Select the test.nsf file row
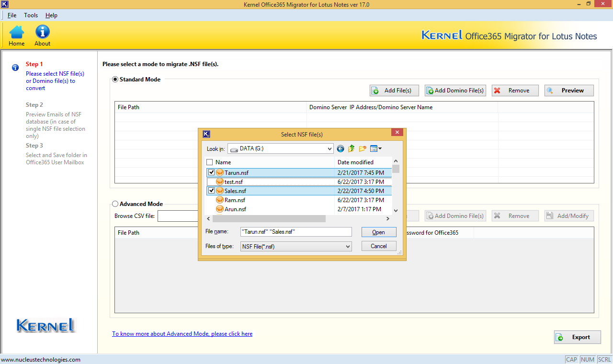Screen dimensions: 613x364 299,182
